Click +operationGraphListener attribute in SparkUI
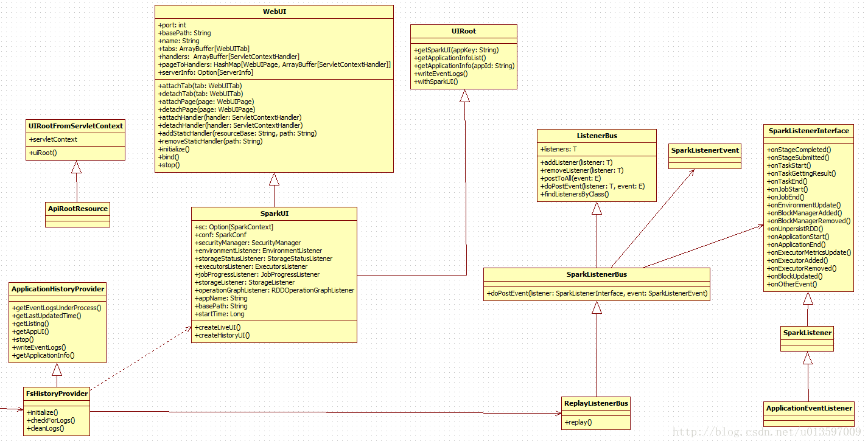Viewport: 868px width, 444px height. click(275, 290)
